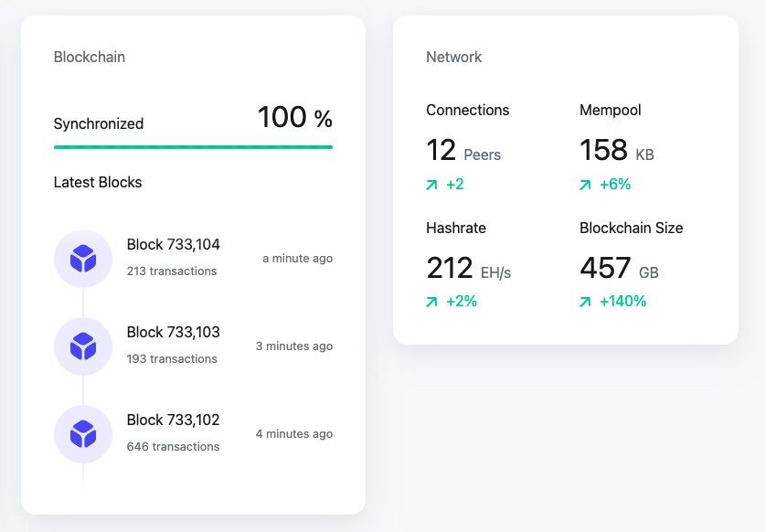Click the '+6%' mempool change
Screen dimensions: 766x532
pos(615,185)
